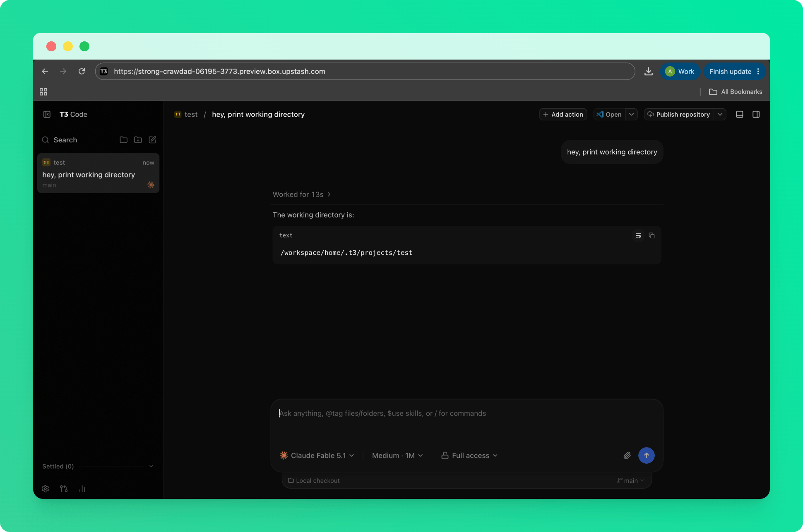Open the usage stats bar-chart icon

[x=82, y=489]
